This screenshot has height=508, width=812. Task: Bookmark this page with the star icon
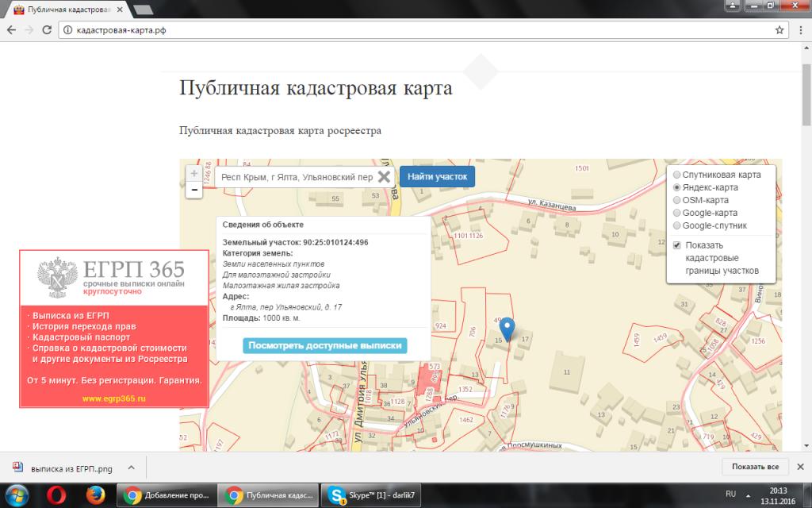point(779,30)
